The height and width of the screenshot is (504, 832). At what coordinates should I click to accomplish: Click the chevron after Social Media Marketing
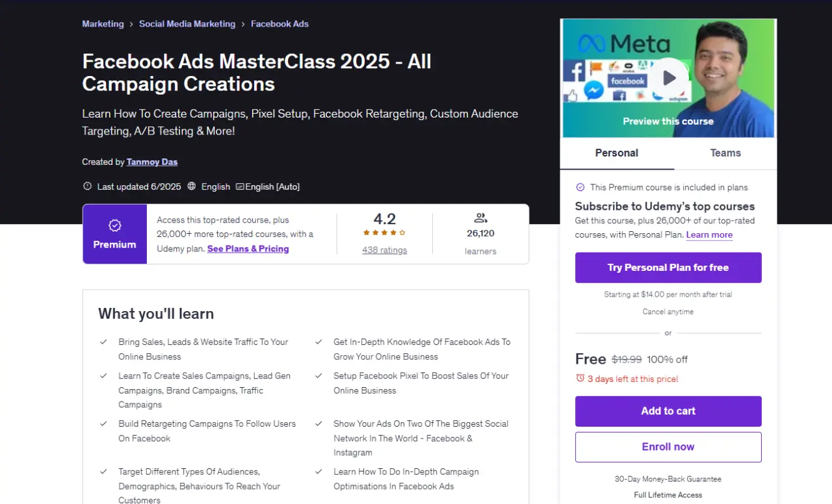(x=243, y=24)
